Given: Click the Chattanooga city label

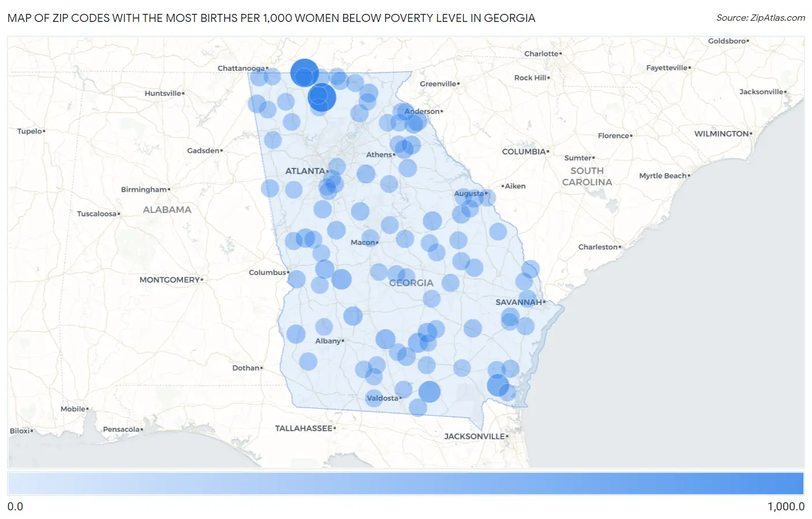Looking at the screenshot, I should point(241,68).
